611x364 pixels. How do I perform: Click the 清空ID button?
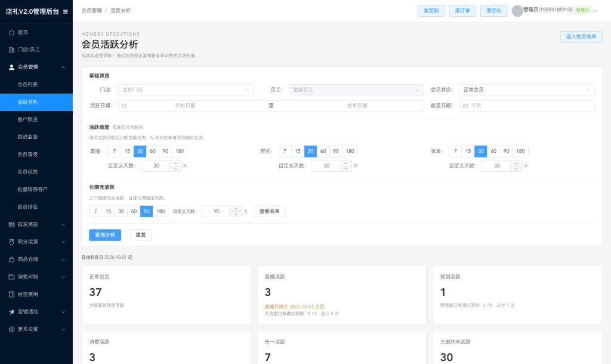tap(493, 11)
